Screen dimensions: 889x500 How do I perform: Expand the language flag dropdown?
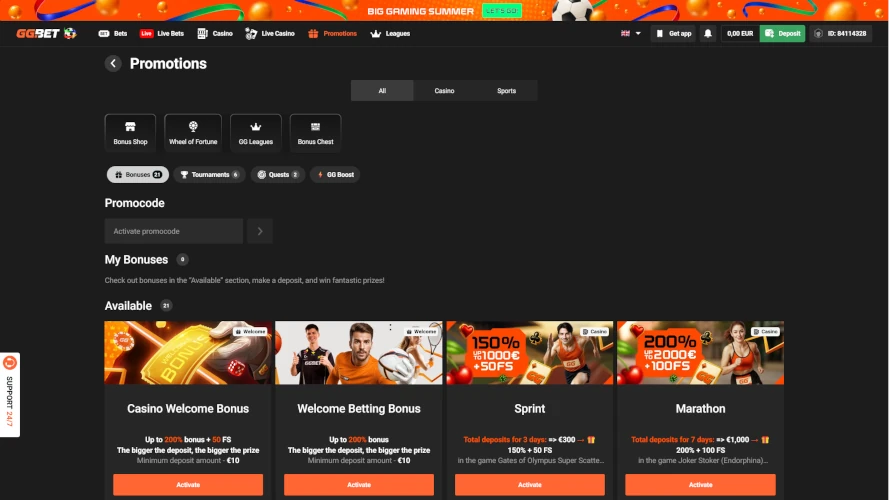click(x=630, y=33)
